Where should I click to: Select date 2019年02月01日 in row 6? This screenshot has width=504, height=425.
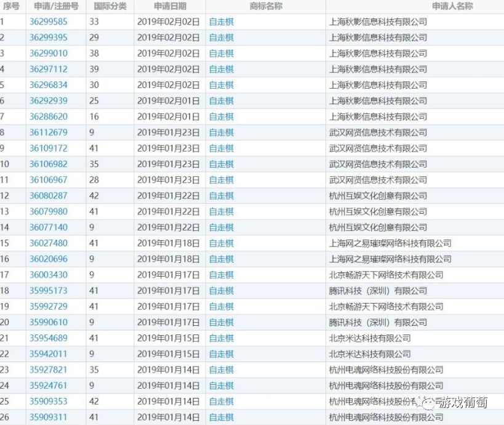[169, 100]
